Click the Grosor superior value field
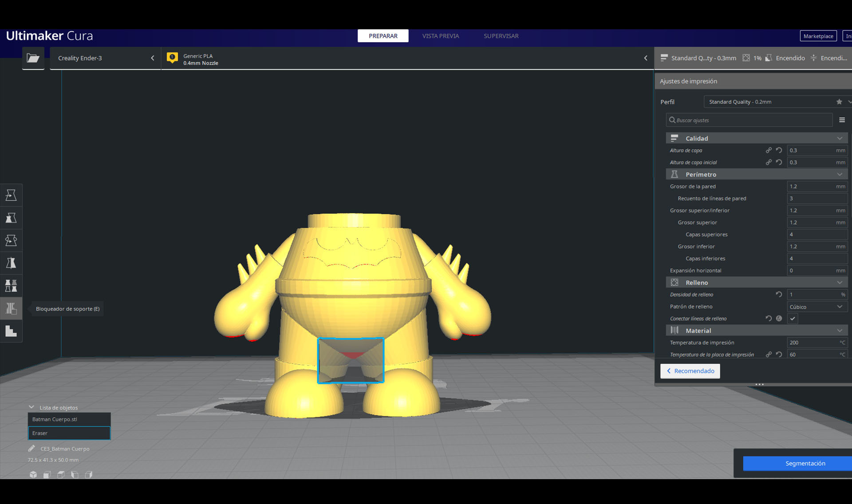Viewport: 852px width, 504px height. tap(817, 222)
